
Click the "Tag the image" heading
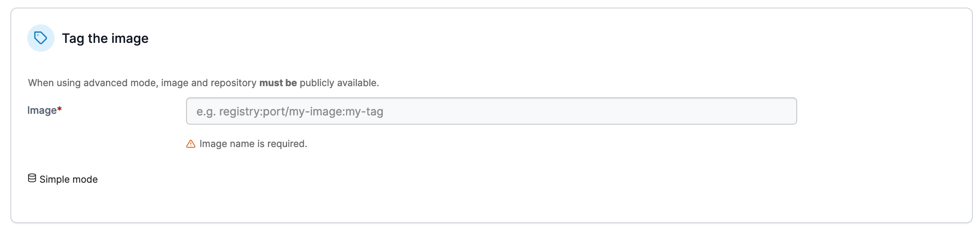click(105, 38)
